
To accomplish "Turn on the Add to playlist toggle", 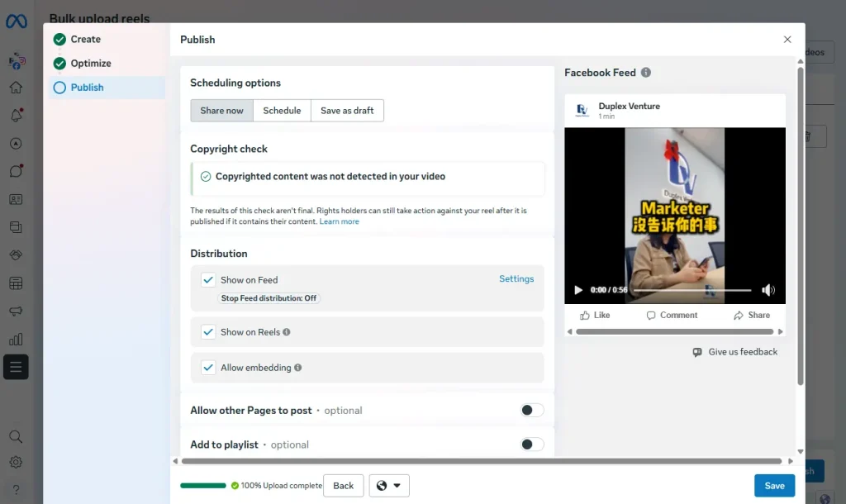I will (532, 444).
